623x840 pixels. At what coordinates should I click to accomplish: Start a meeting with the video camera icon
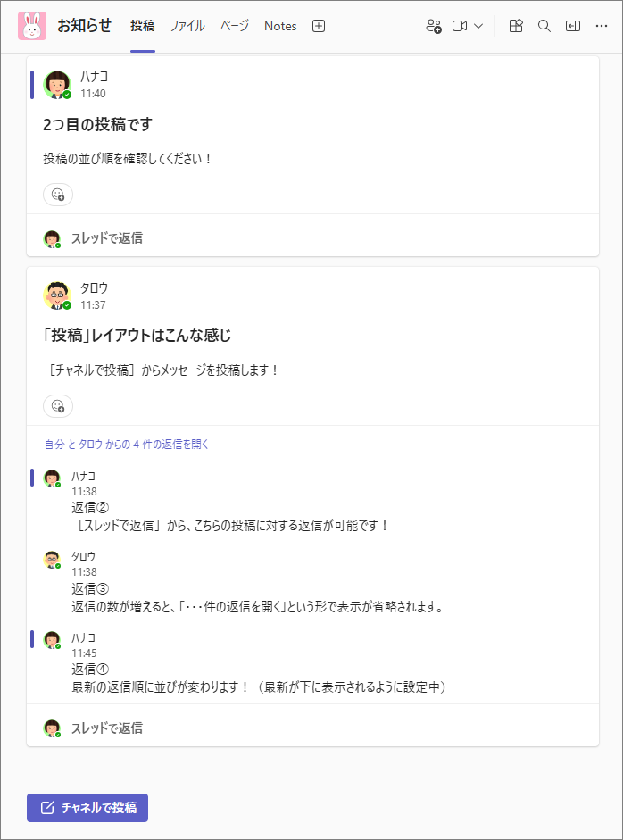[x=460, y=26]
